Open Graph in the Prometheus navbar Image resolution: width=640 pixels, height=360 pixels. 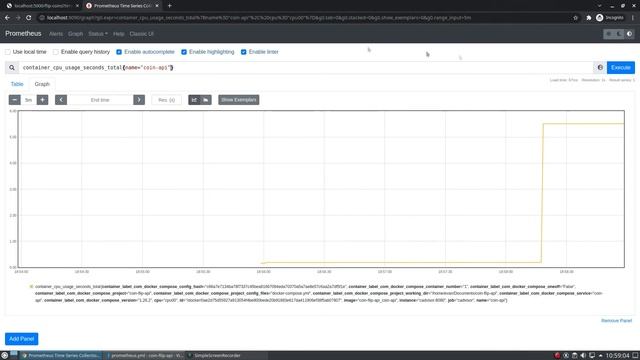point(76,34)
